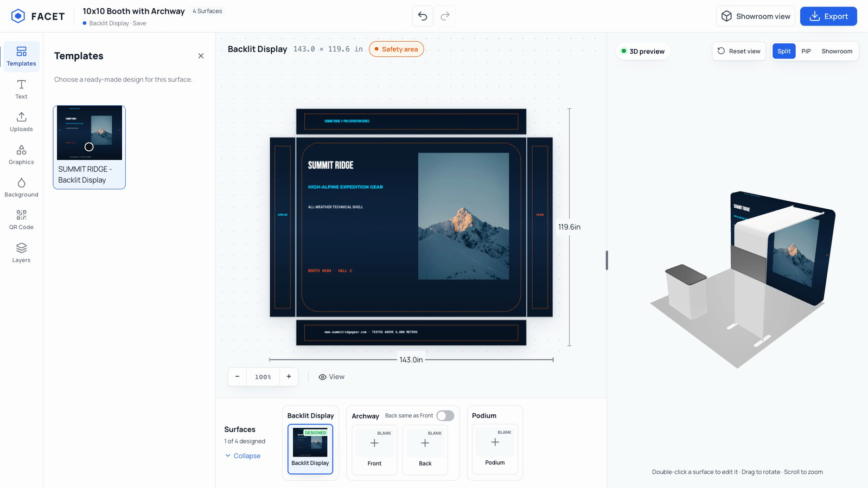Click the mountain photo on canvas
868x488 pixels.
pos(463,216)
